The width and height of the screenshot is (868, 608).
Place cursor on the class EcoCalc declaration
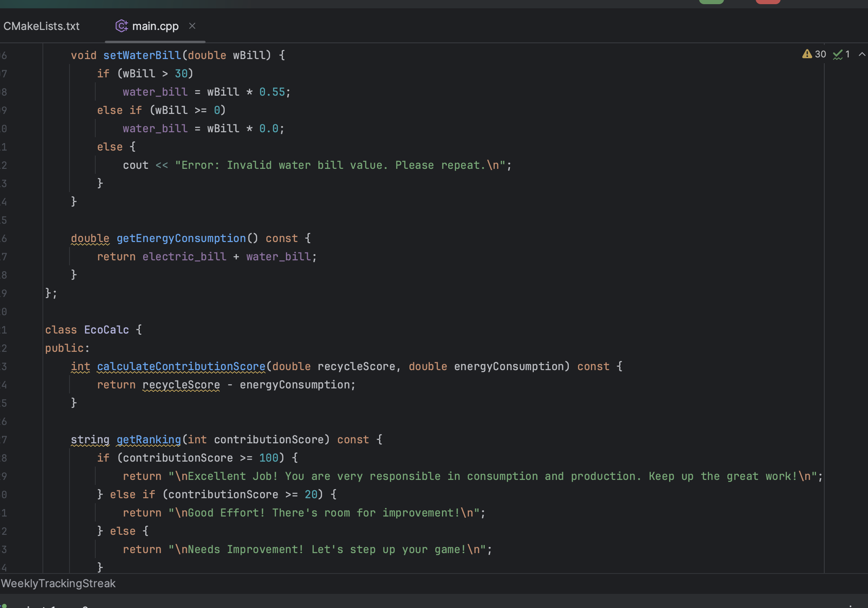107,329
